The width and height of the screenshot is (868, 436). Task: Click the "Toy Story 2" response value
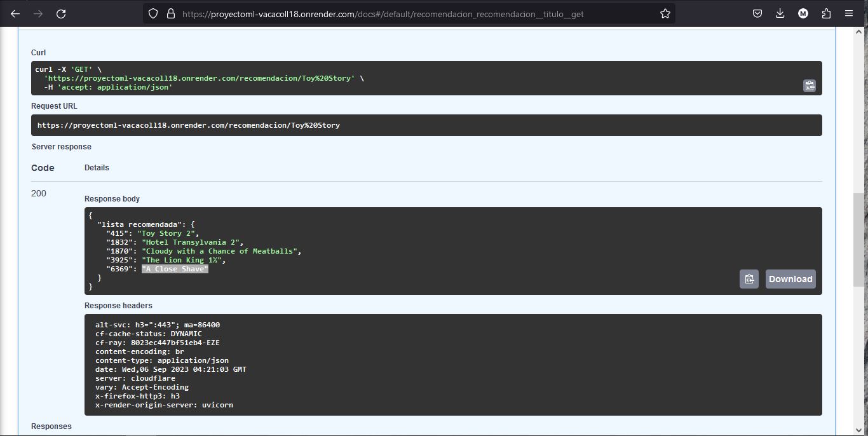[168, 233]
